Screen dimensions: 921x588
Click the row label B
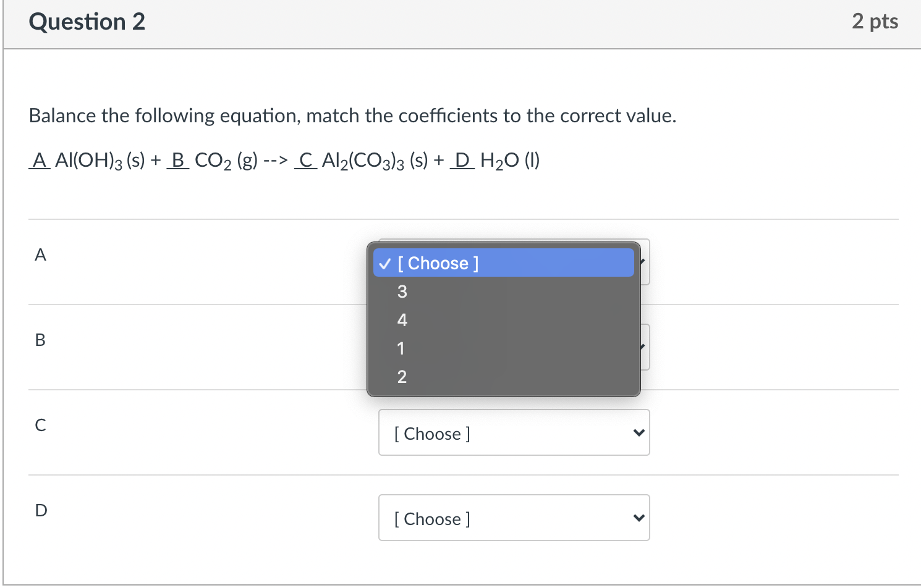point(40,340)
